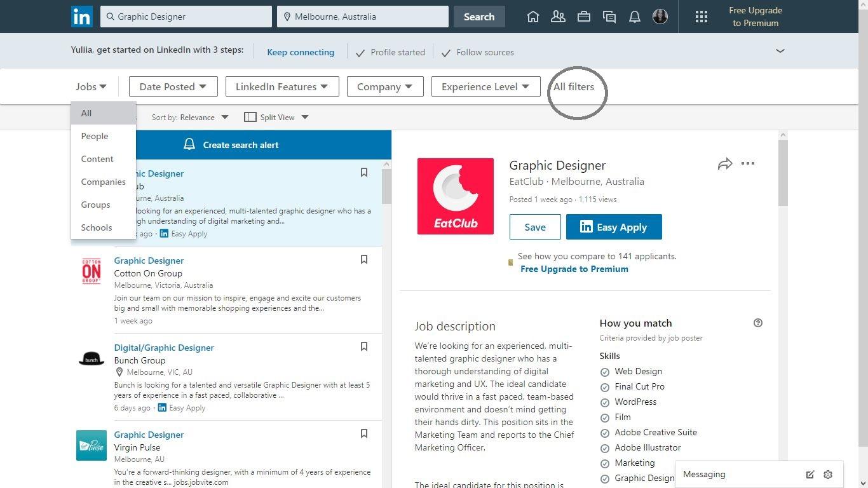Bookmark the Bunch Group job
868x488 pixels.
364,346
